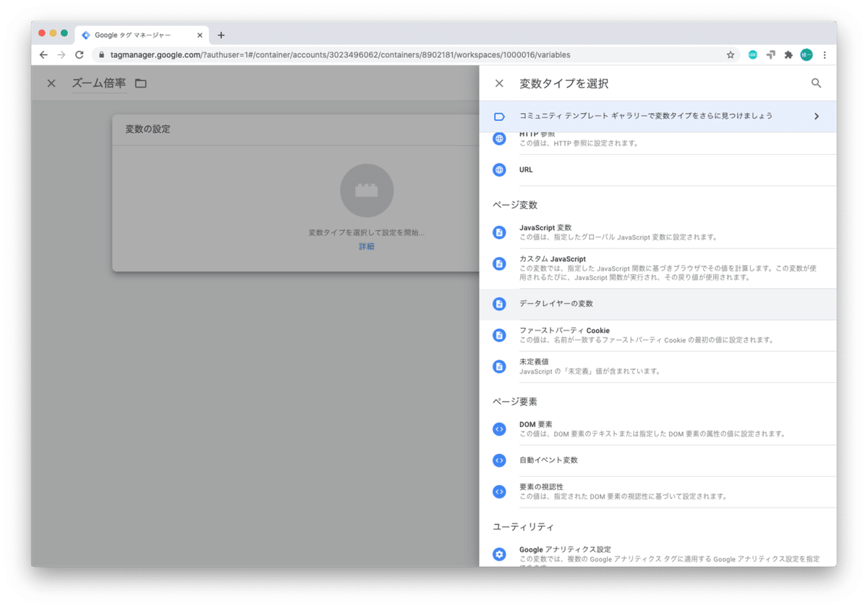Screen dimensions: 868x608
Task: Open the Chrome profile avatar
Action: tap(807, 55)
